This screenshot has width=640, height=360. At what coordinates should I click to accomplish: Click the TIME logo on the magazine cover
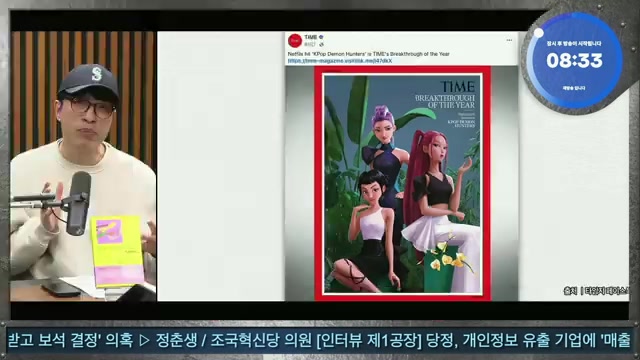point(458,87)
